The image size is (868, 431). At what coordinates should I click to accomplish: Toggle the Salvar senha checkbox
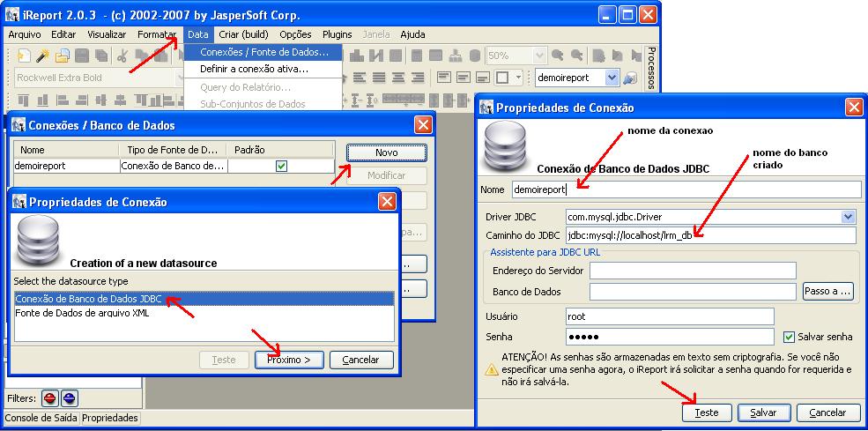click(x=789, y=337)
